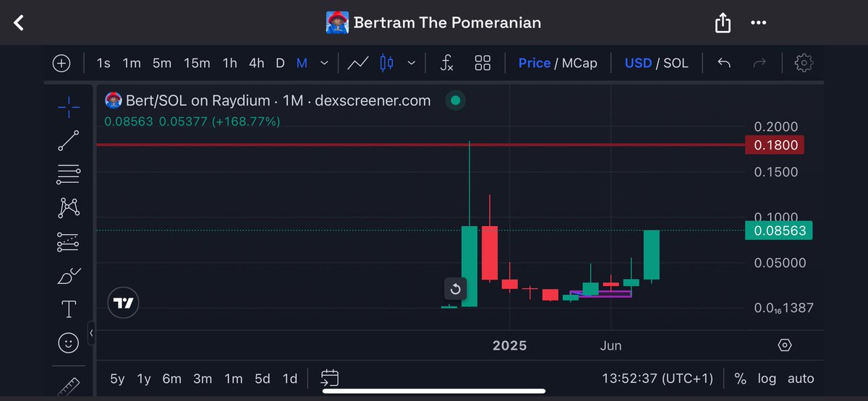Switch to candlestick chart style
The width and height of the screenshot is (868, 401).
[387, 63]
